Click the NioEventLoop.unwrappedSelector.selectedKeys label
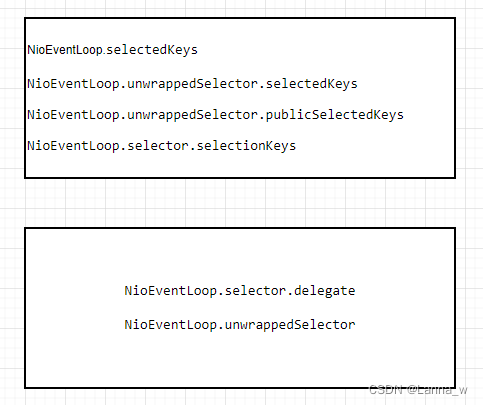483x405 pixels. pos(192,84)
